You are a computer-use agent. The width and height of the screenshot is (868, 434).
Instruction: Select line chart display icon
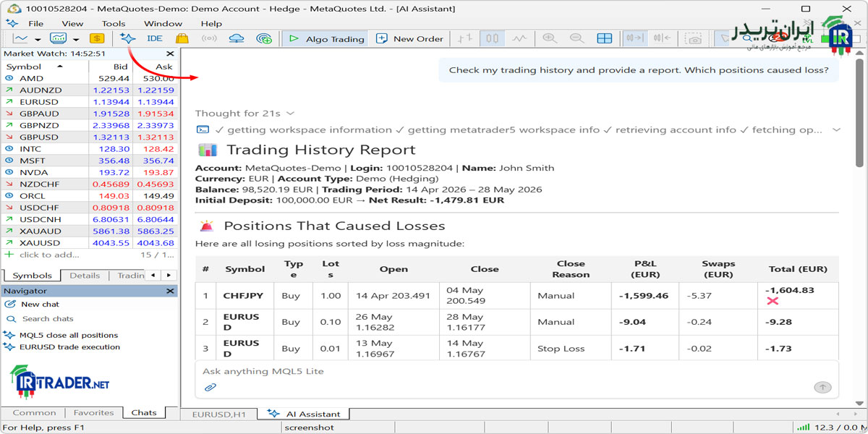(x=519, y=38)
